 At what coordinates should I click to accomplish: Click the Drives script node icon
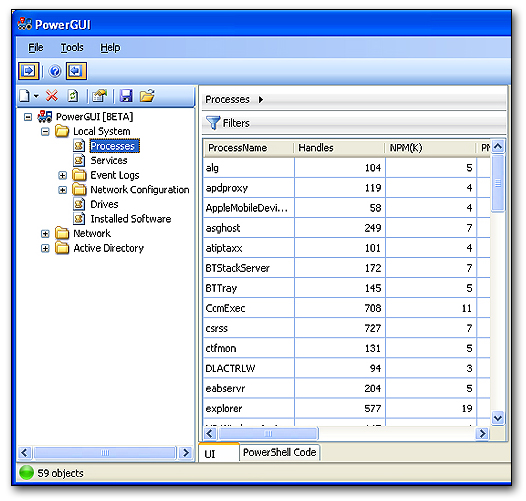[x=79, y=204]
